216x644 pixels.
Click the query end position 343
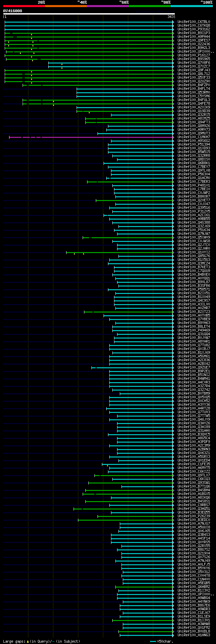pos(170,17)
